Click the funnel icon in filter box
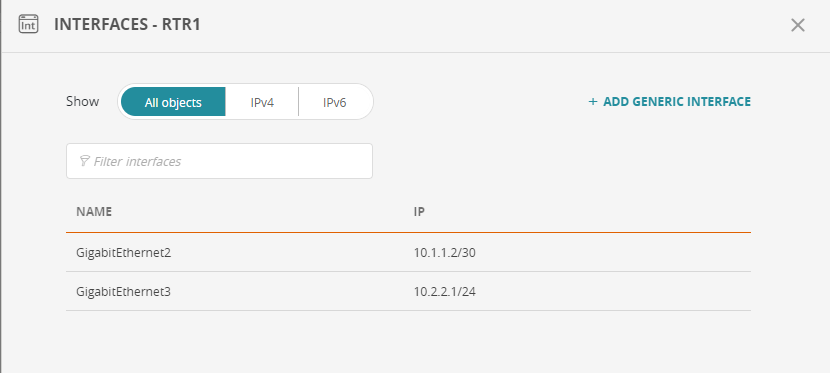830x373 pixels. click(x=84, y=161)
